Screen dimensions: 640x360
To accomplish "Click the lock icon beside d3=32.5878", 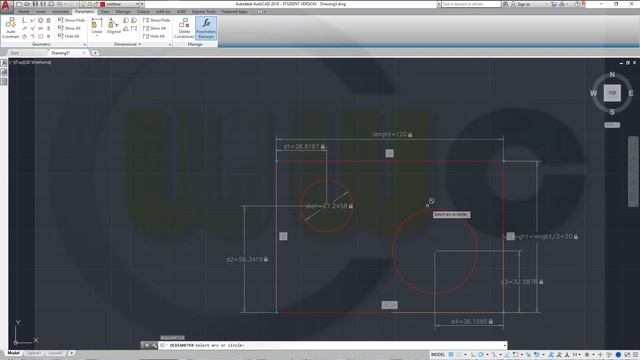I will 541,282.
